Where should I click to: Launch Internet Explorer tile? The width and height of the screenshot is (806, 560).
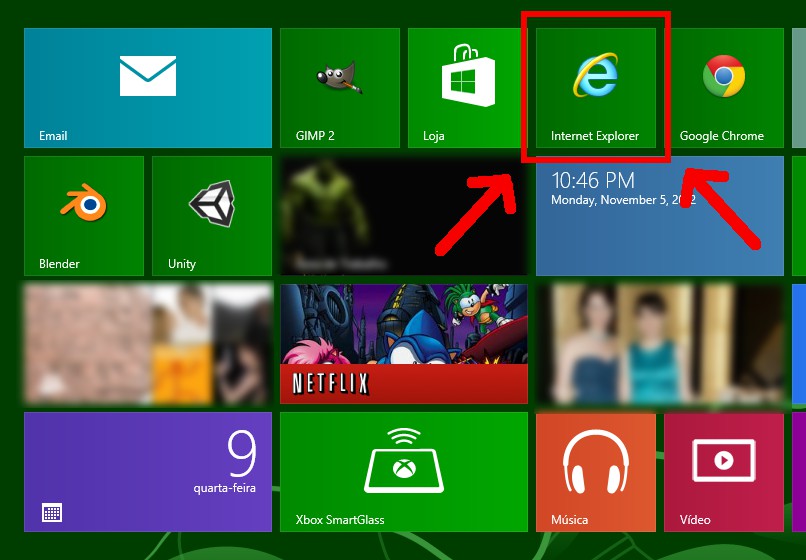tap(596, 88)
